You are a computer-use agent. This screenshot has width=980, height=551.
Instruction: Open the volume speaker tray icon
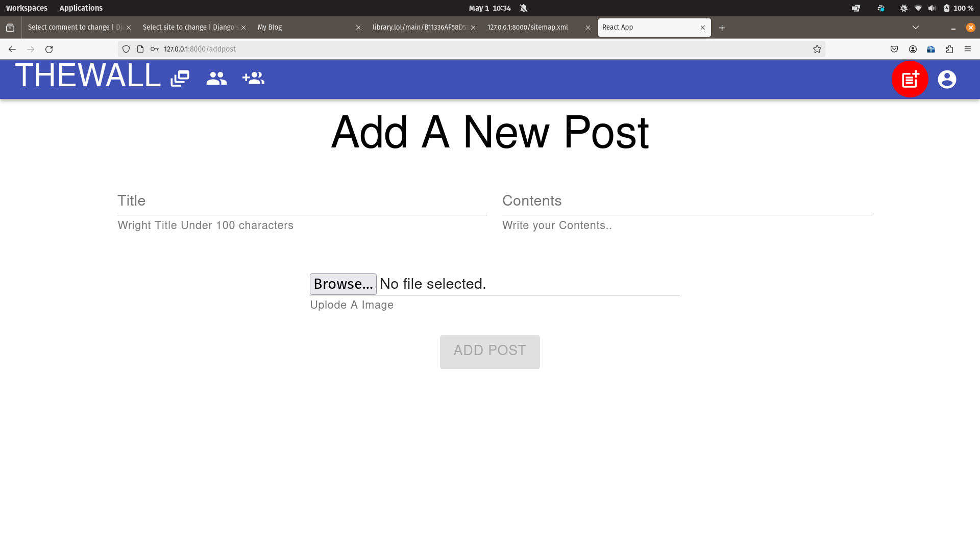[x=933, y=8]
